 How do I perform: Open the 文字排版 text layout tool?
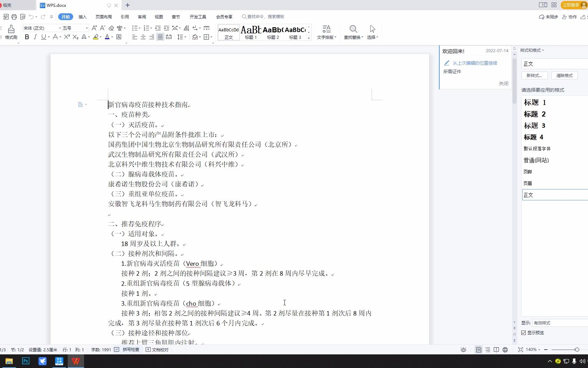click(326, 32)
